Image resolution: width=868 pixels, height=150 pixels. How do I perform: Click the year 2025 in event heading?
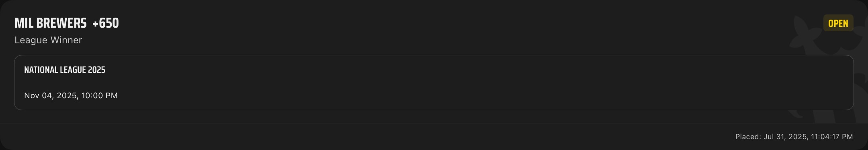96,70
